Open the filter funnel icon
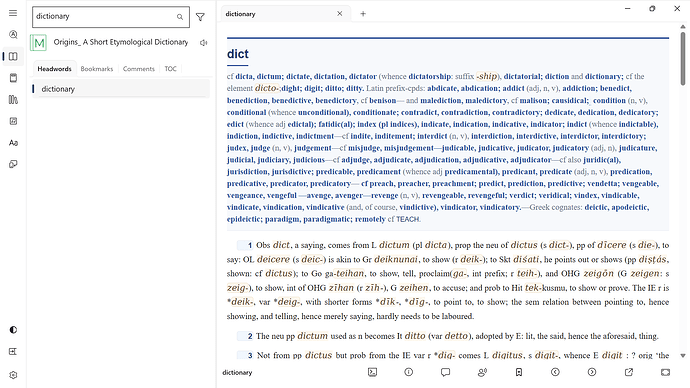 [200, 17]
